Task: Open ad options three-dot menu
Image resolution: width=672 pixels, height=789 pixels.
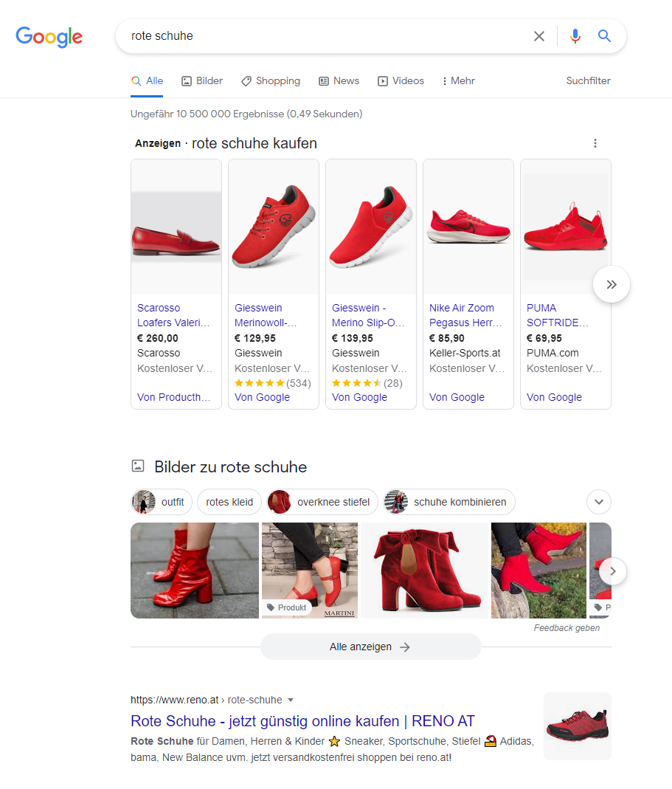Action: click(x=595, y=143)
